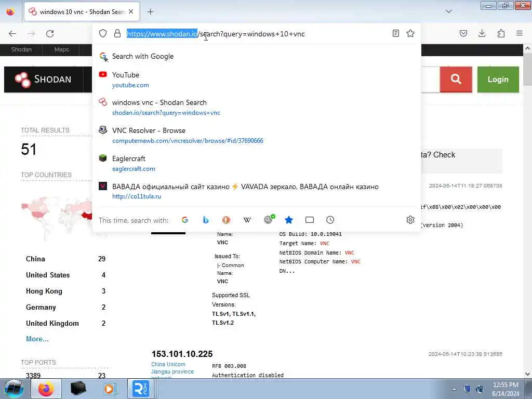The height and width of the screenshot is (399, 532).
Task: Open Windows Start menu orb
Action: 14,389
